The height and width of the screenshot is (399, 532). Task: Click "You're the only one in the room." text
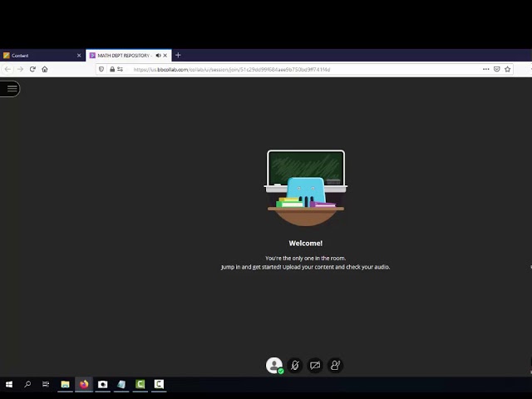tap(306, 259)
